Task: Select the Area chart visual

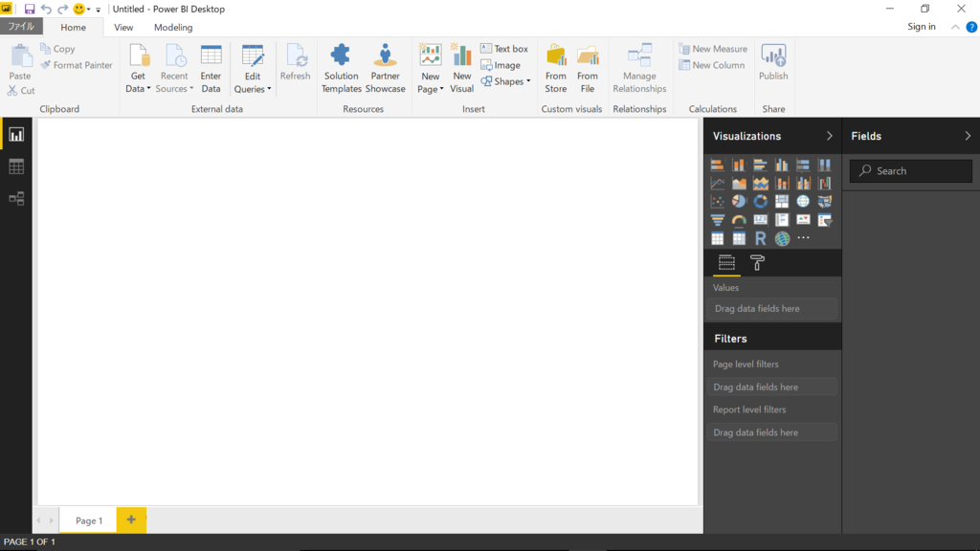Action: [739, 183]
